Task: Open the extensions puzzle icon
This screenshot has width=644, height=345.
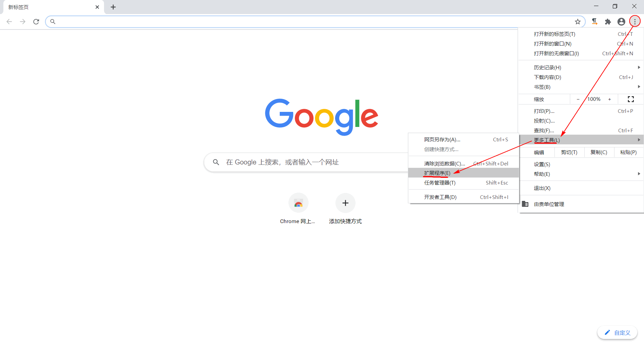Action: pyautogui.click(x=608, y=22)
